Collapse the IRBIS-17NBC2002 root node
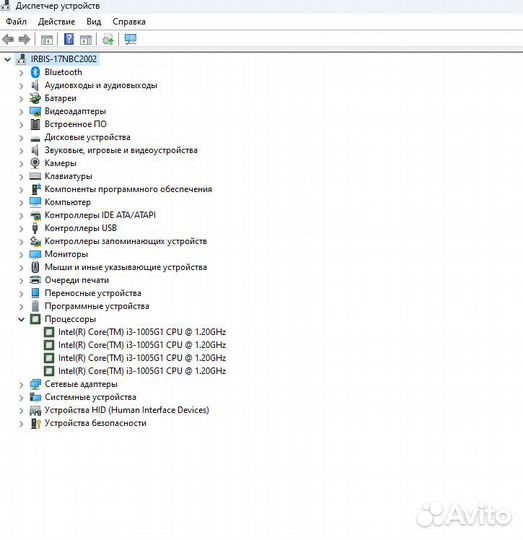Screen dimensions: 523x540 pyautogui.click(x=7, y=59)
